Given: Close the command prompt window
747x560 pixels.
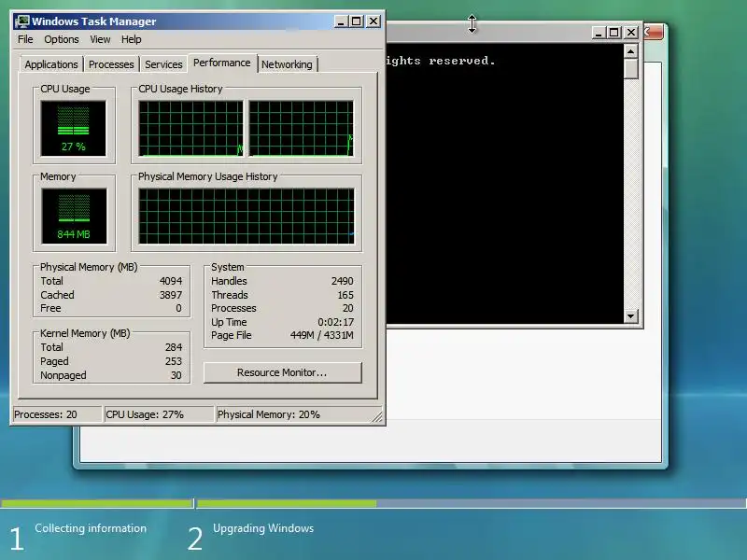Looking at the screenshot, I should pos(631,33).
